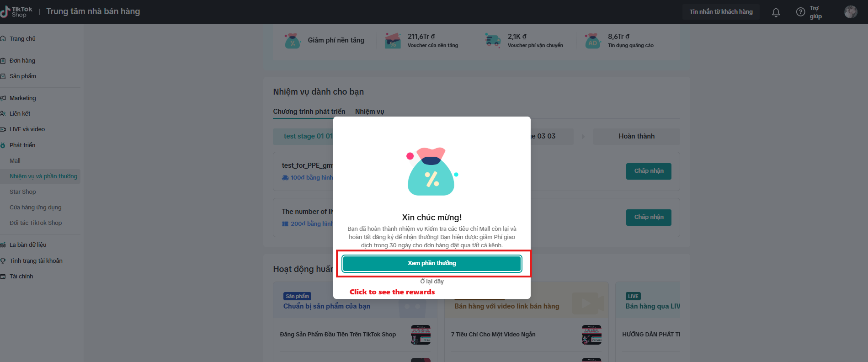
Task: Go to Star Shop in sidebar
Action: [23, 192]
